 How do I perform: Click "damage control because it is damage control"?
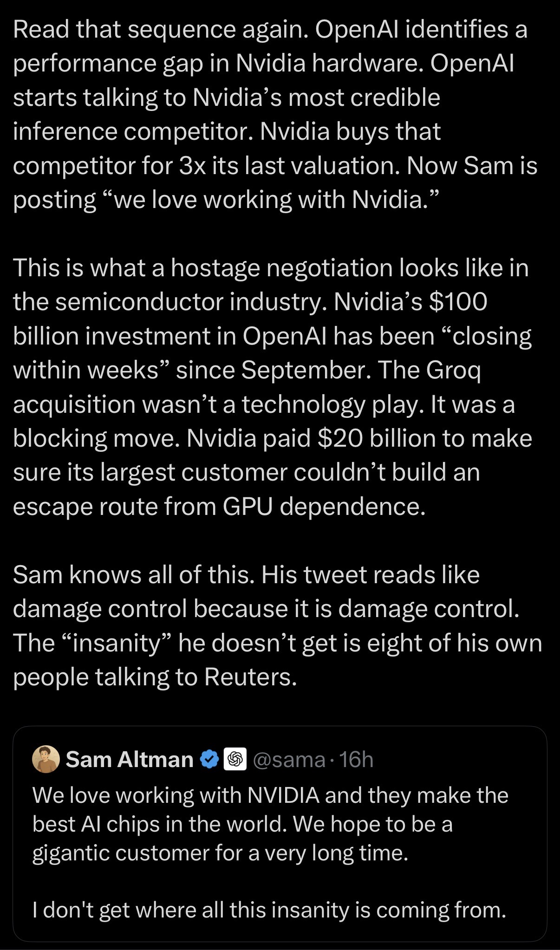coord(266,609)
